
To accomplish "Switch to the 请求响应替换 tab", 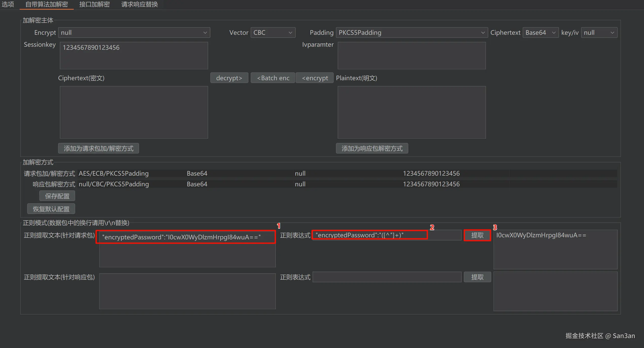I will pyautogui.click(x=139, y=4).
